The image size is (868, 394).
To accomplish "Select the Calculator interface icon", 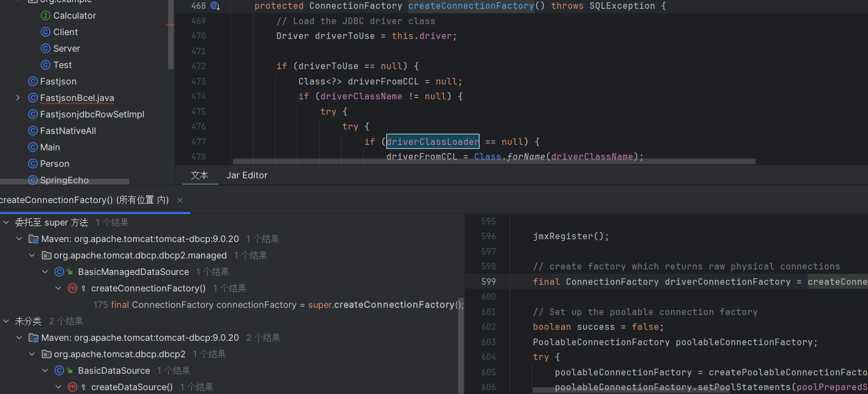I will pyautogui.click(x=46, y=15).
